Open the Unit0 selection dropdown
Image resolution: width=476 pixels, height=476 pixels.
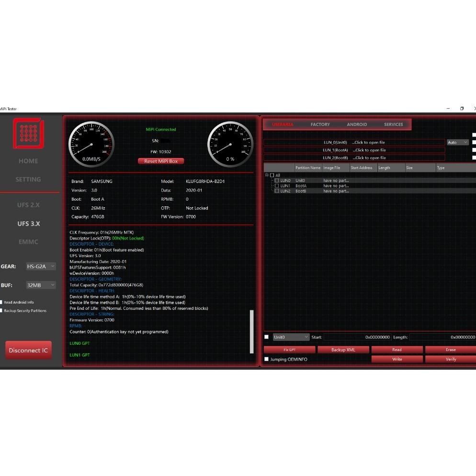click(291, 337)
